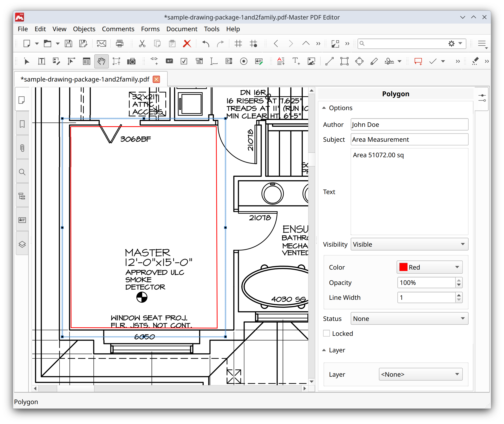Open the Visibility dropdown
This screenshot has height=424, width=504.
(409, 244)
